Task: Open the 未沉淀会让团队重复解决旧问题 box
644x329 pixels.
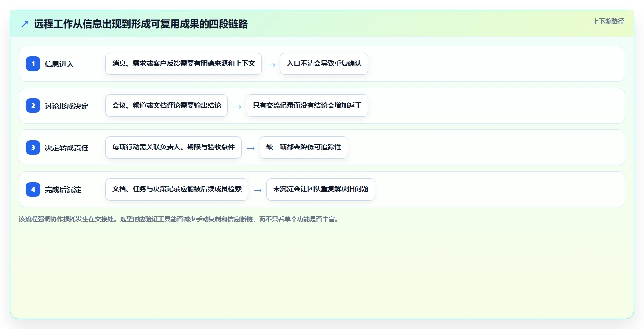Action: pyautogui.click(x=321, y=189)
